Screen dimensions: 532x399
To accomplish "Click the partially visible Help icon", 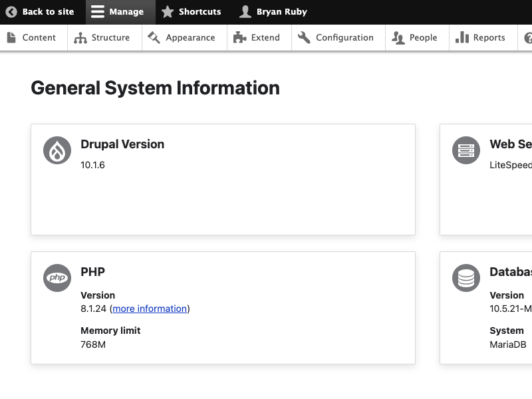I will point(528,38).
